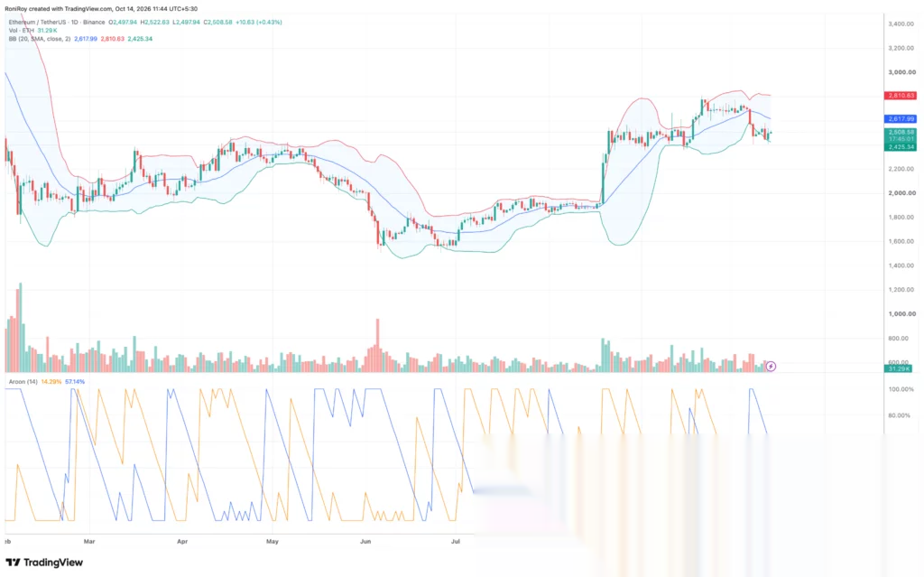Click the low value L2,497.94
Screen dimensions: 924x577
click(186, 23)
